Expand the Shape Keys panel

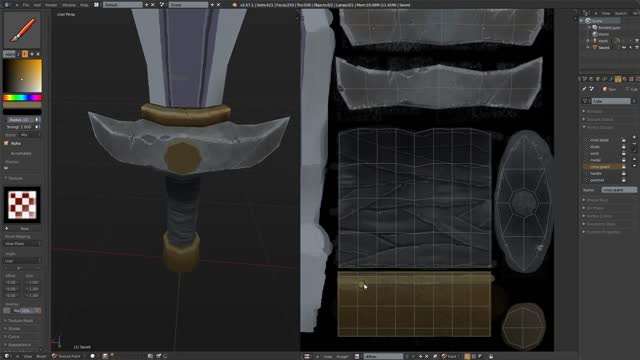click(597, 200)
